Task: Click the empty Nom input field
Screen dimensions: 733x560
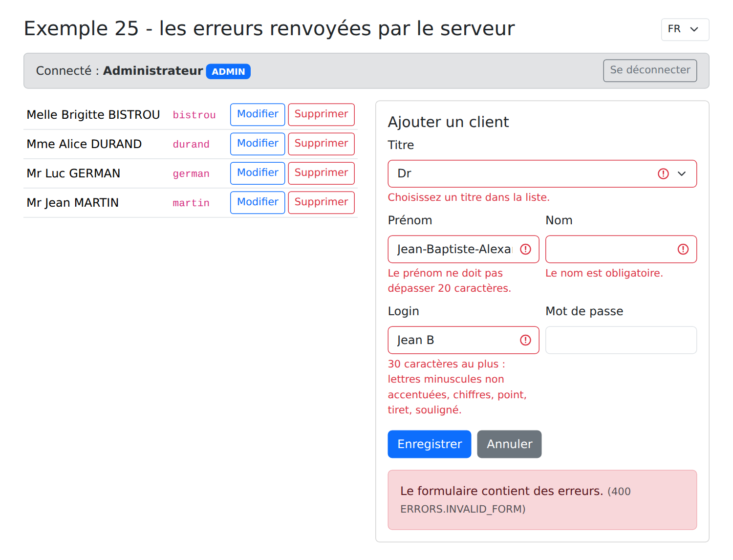Action: point(621,249)
